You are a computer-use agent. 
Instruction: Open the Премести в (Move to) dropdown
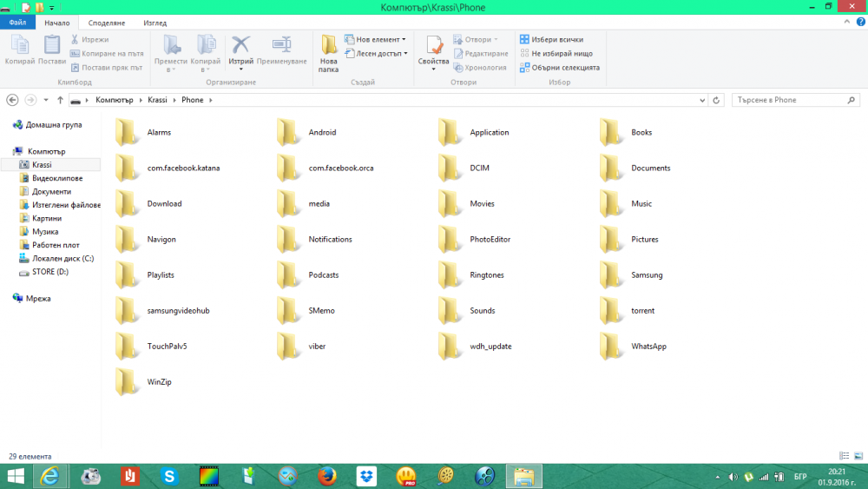pos(170,53)
